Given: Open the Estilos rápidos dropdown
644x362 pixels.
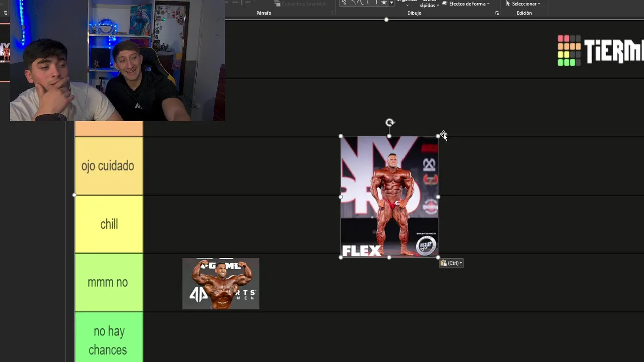Looking at the screenshot, I should (x=429, y=5).
